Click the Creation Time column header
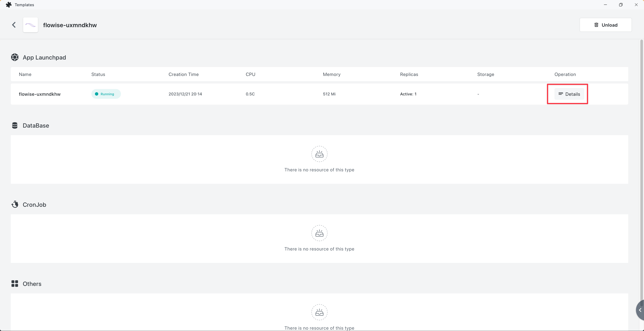The image size is (644, 331). 183,74
